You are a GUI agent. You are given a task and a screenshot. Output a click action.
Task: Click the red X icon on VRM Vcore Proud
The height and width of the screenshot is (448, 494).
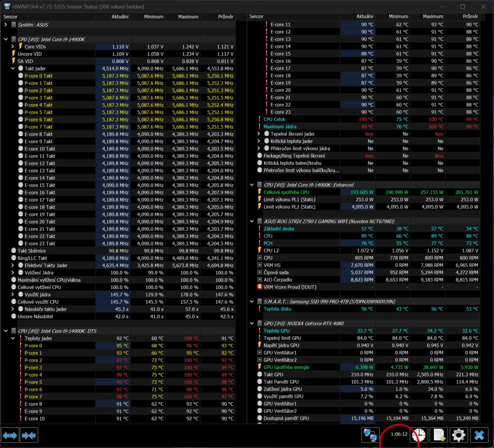[260, 287]
